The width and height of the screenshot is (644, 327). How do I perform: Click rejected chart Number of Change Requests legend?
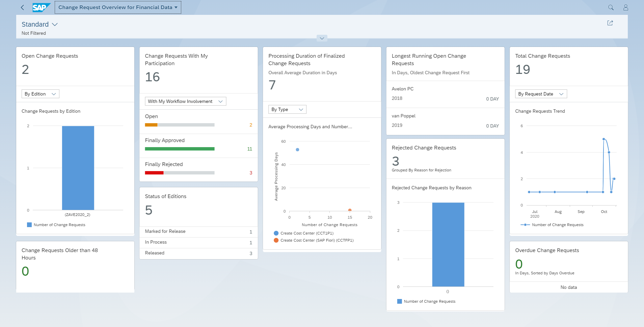pos(426,301)
